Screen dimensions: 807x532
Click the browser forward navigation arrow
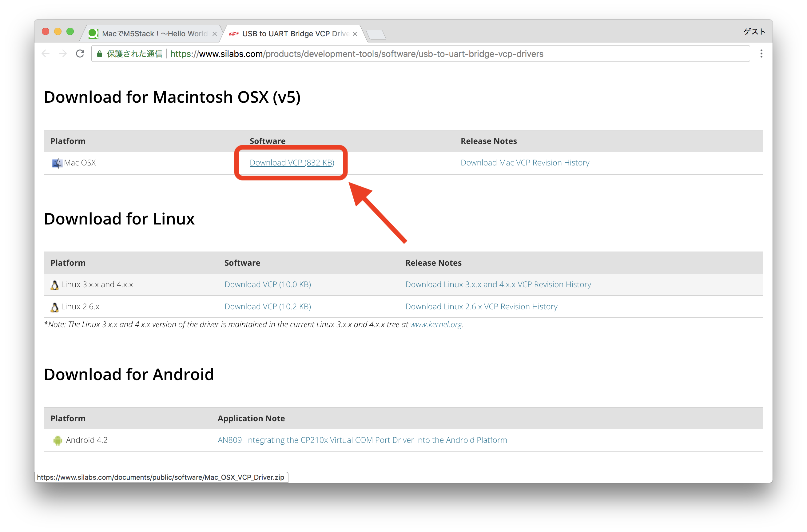(63, 53)
